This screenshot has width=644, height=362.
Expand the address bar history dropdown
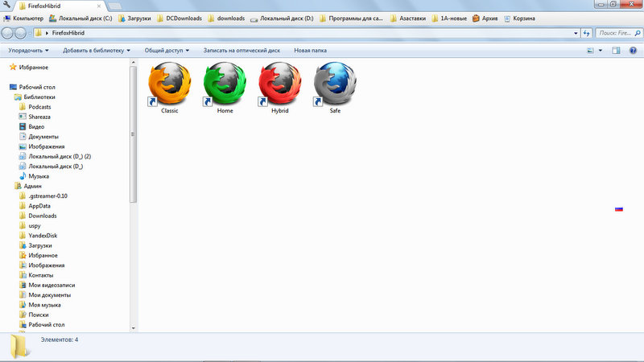point(576,33)
